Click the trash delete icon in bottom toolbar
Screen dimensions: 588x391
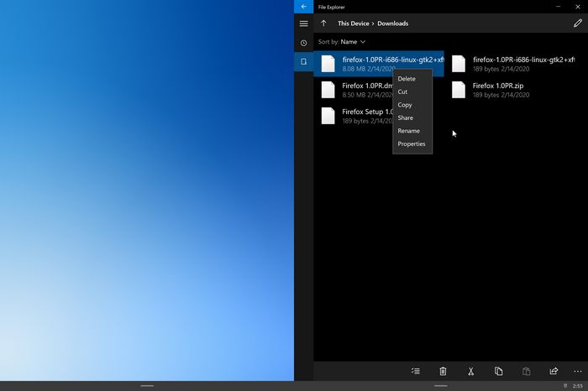pos(443,371)
